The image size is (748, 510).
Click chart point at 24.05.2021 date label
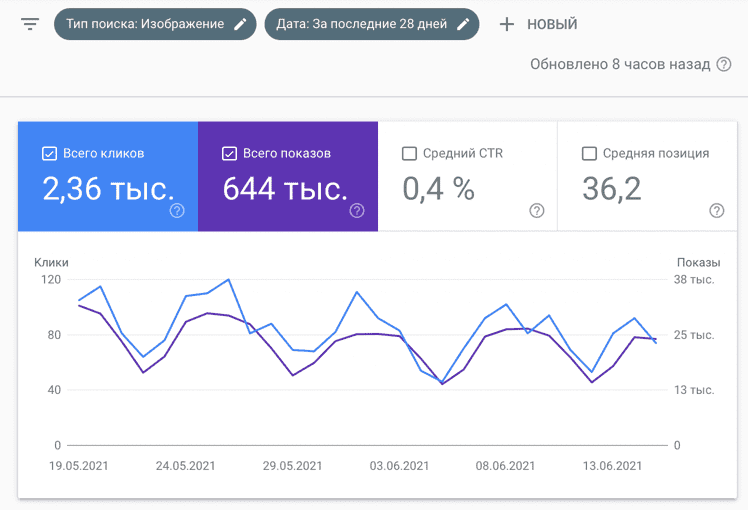186,466
